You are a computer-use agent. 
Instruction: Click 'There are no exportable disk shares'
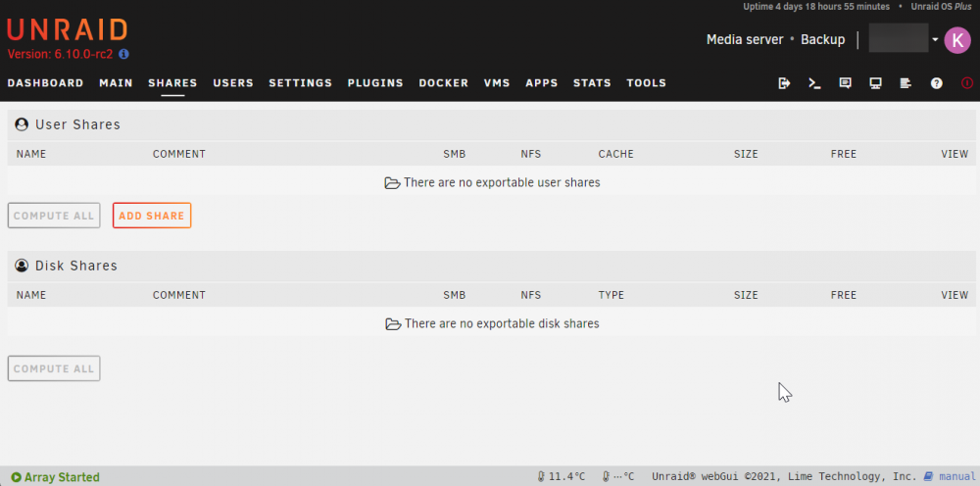[x=502, y=324]
